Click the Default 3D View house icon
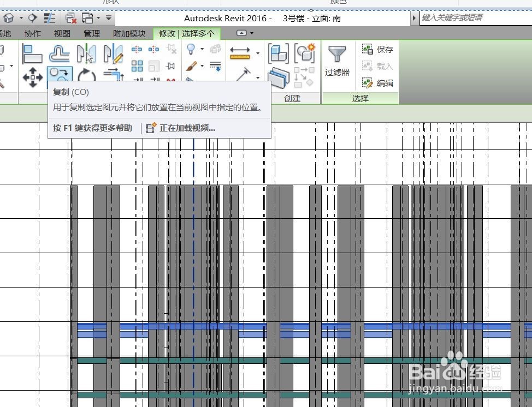The image size is (532, 407). pos(9,17)
